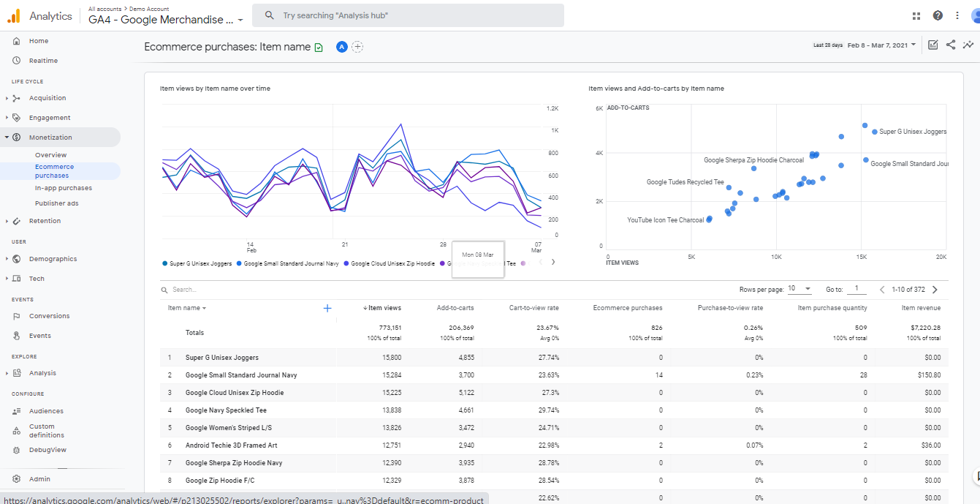This screenshot has width=980, height=504.
Task: Open the Last 28 days date range selector
Action: click(x=875, y=45)
